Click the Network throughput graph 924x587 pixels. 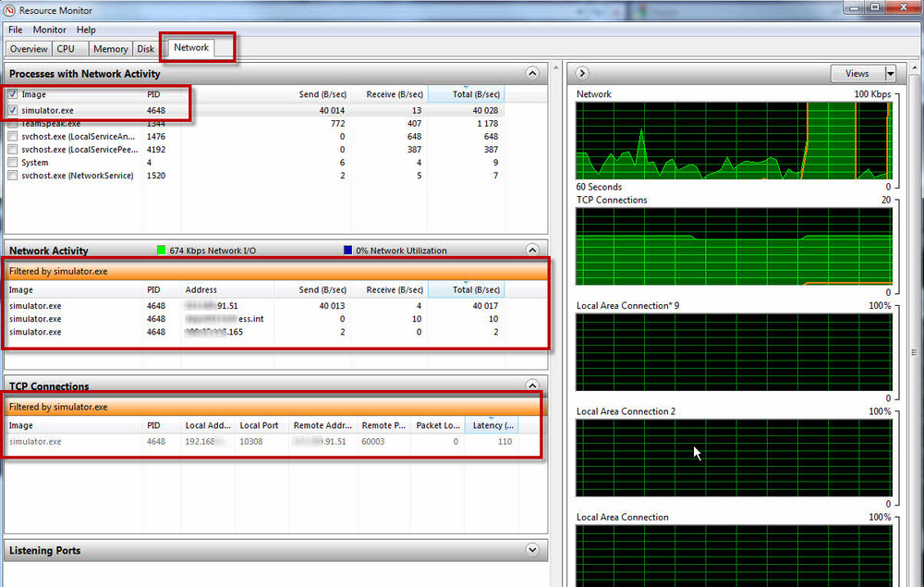tap(734, 141)
